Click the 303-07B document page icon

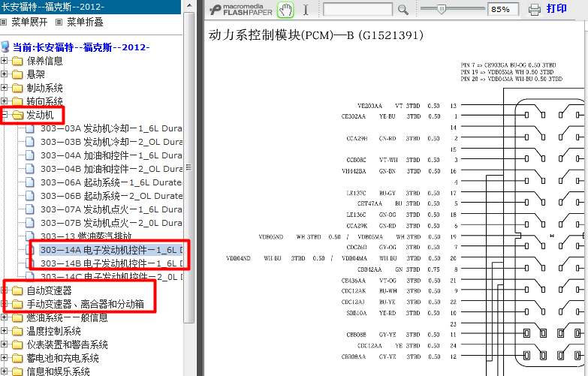[x=29, y=223]
